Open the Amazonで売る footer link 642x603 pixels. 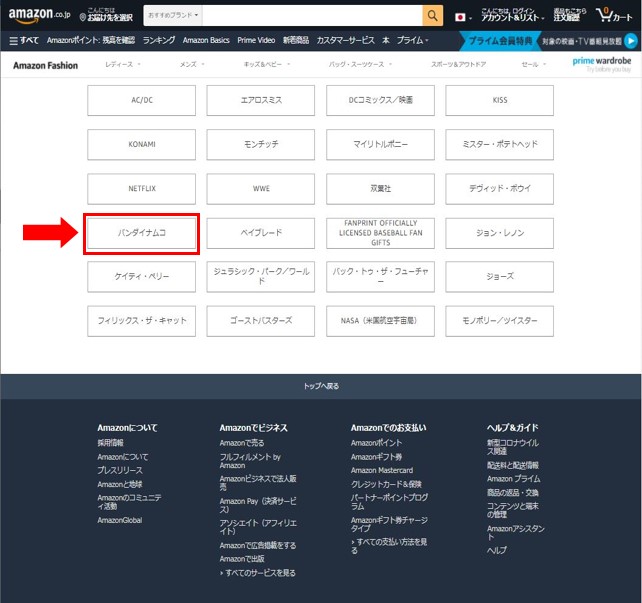tap(242, 443)
